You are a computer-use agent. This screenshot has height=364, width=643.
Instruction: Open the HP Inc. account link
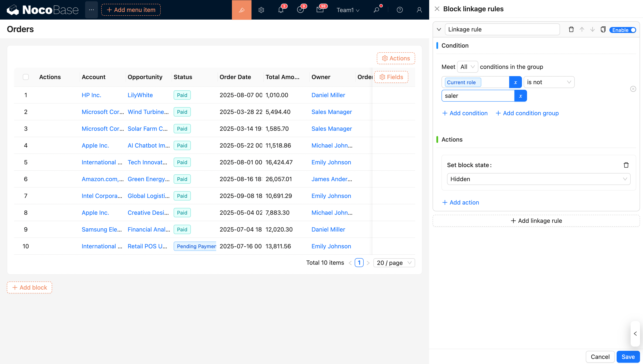point(91,95)
